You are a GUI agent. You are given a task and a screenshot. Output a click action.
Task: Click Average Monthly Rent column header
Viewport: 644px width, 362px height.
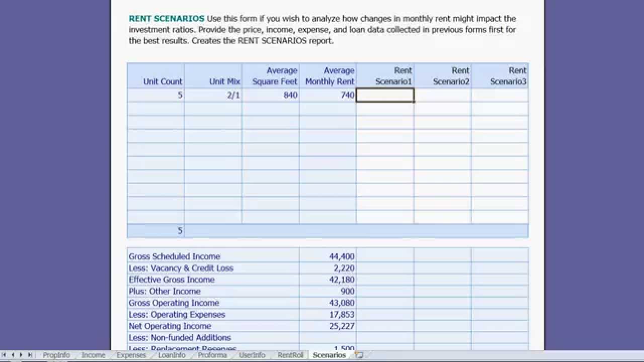[x=328, y=76]
